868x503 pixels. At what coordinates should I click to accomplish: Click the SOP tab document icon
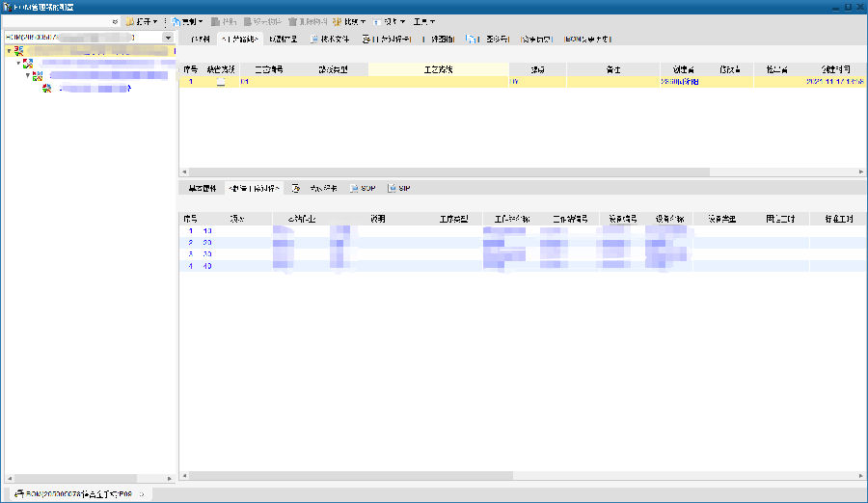click(354, 188)
